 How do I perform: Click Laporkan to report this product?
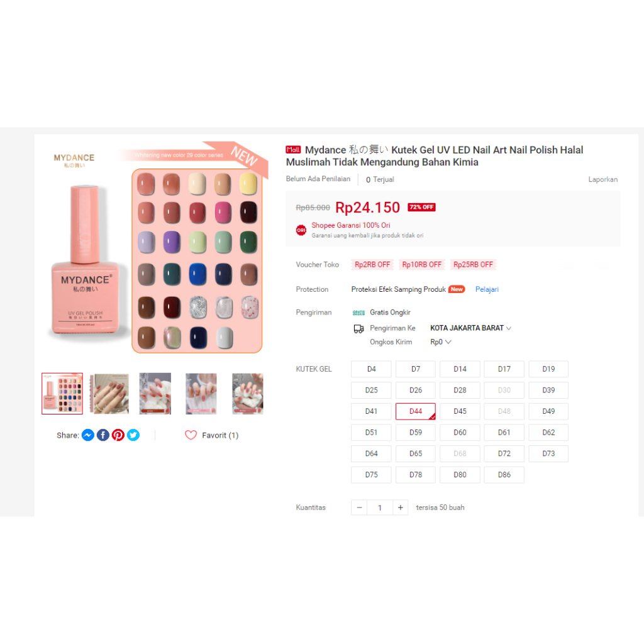[x=602, y=179]
